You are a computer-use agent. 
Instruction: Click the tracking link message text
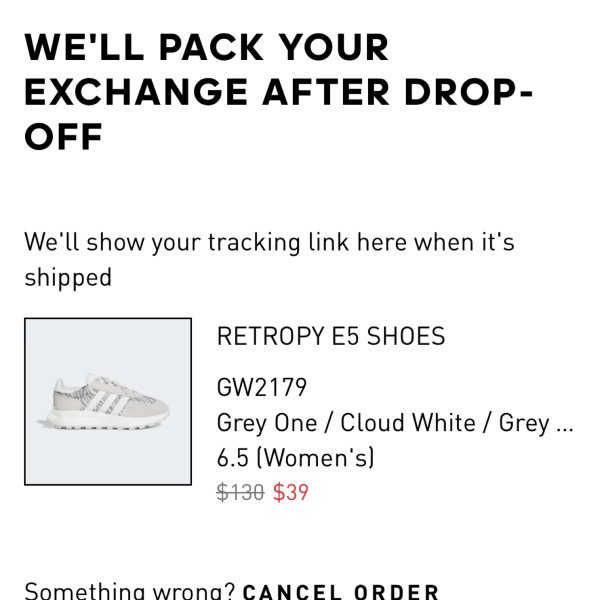pos(269,259)
